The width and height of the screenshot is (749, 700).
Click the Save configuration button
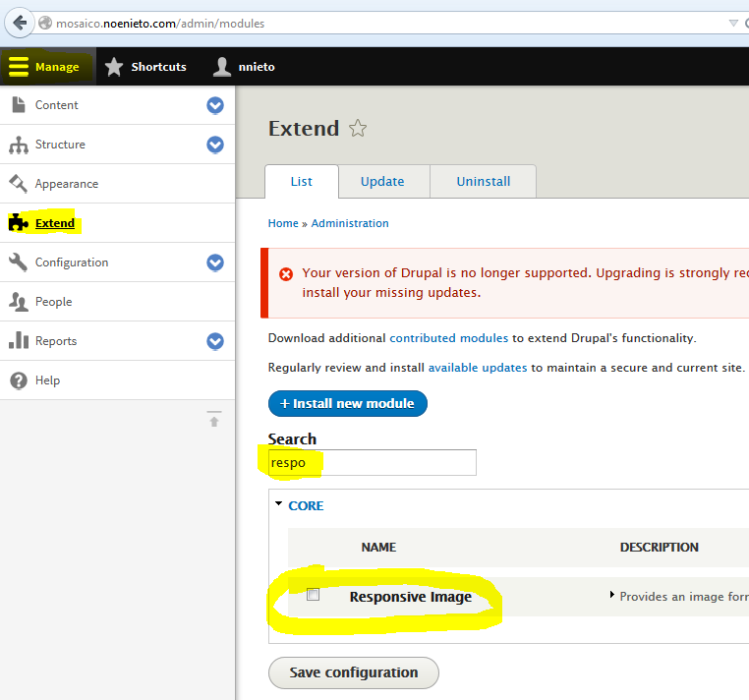point(354,672)
